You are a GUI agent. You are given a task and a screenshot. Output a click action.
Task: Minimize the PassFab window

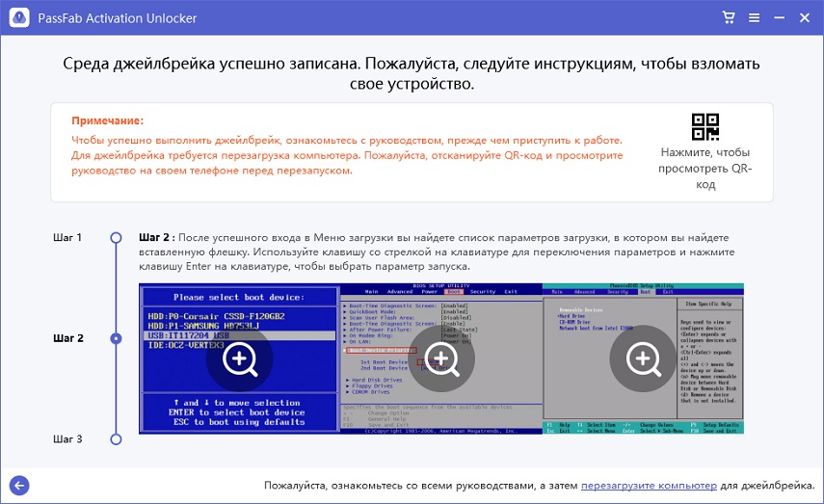tap(778, 17)
